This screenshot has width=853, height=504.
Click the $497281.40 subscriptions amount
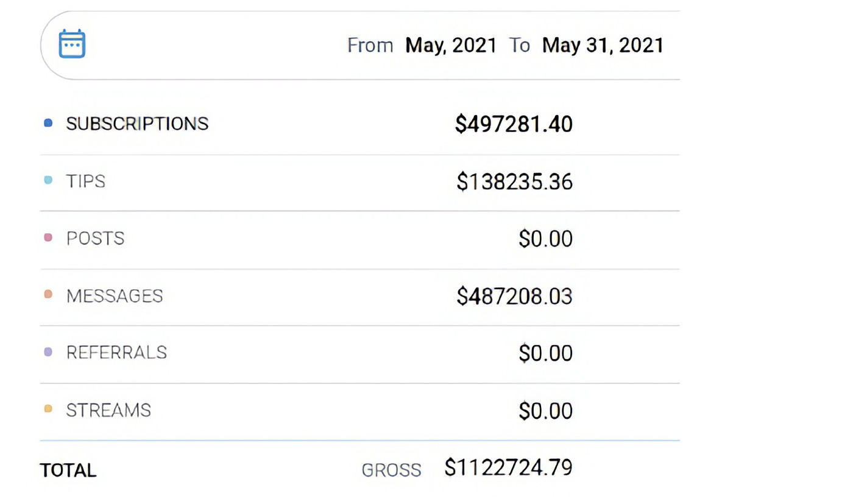pos(514,124)
